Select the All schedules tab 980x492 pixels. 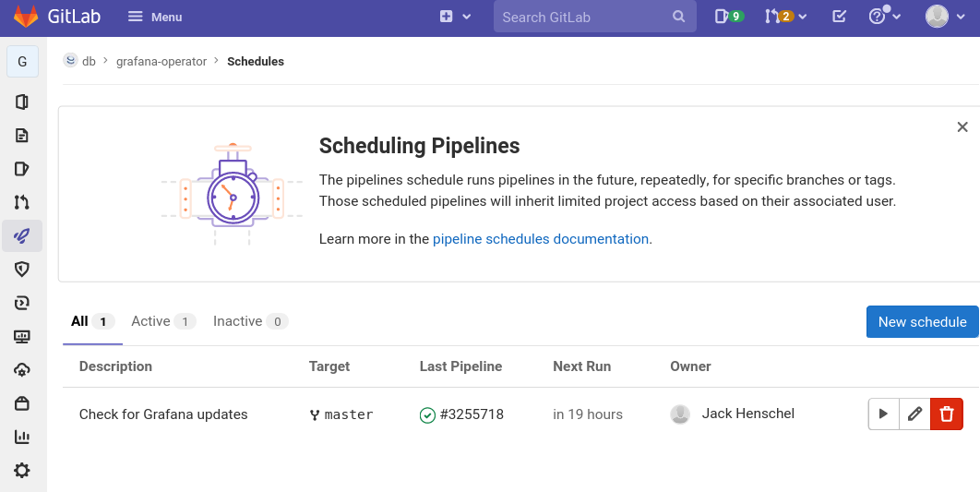tap(92, 321)
